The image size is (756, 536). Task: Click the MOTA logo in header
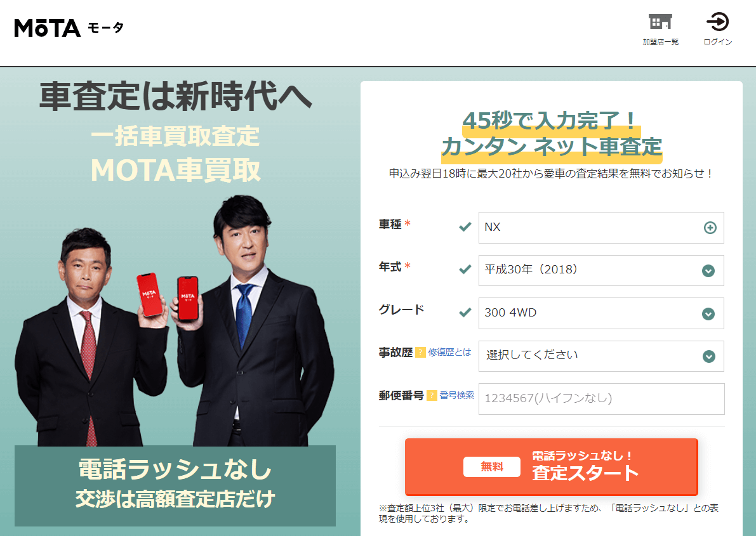pos(69,28)
